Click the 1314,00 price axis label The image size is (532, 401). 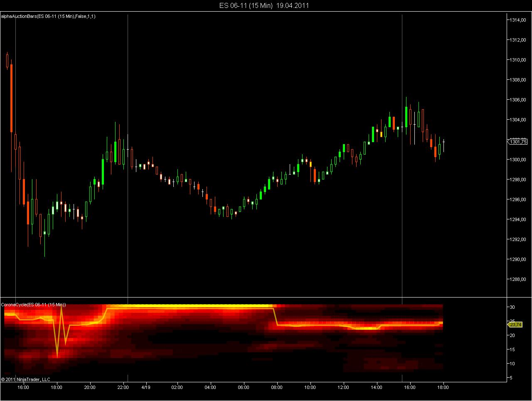[x=518, y=20]
